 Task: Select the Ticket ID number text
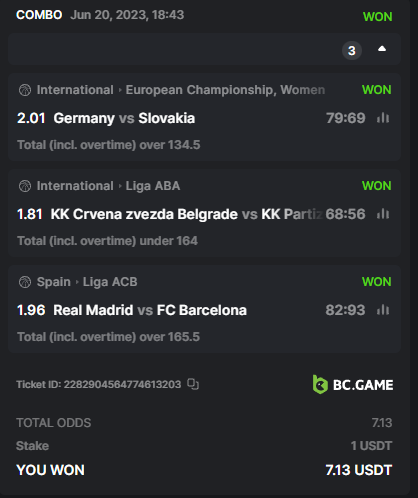pos(122,384)
